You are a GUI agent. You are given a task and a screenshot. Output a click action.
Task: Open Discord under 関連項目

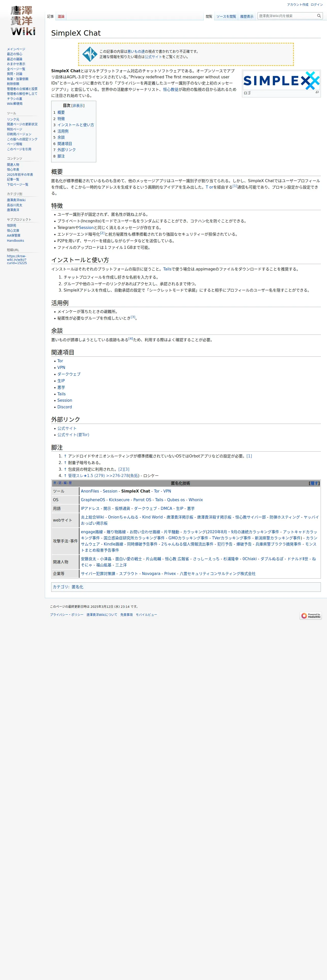(65, 407)
